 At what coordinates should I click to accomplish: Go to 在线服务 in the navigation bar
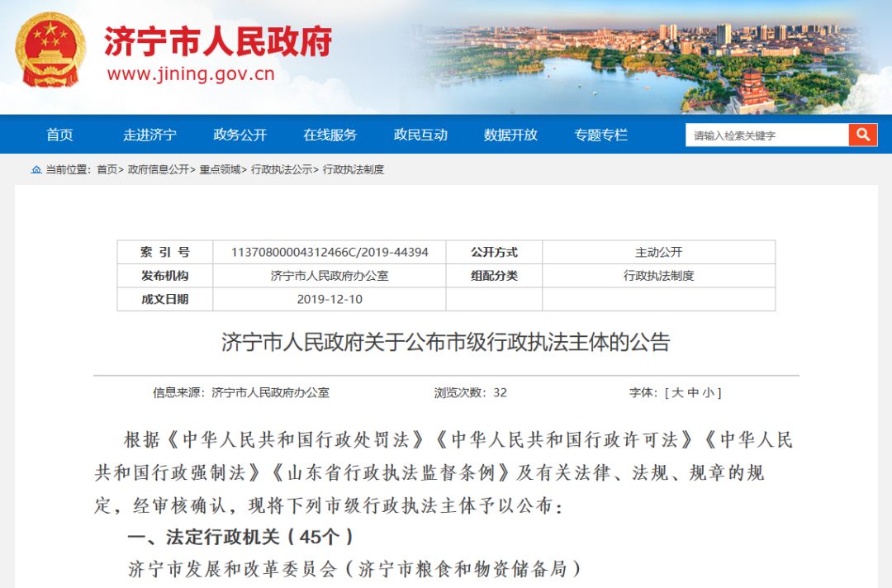[330, 135]
